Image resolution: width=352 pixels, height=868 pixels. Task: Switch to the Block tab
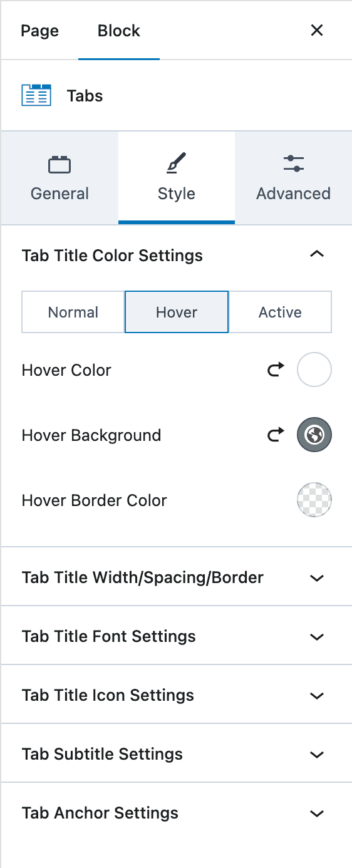[x=119, y=31]
